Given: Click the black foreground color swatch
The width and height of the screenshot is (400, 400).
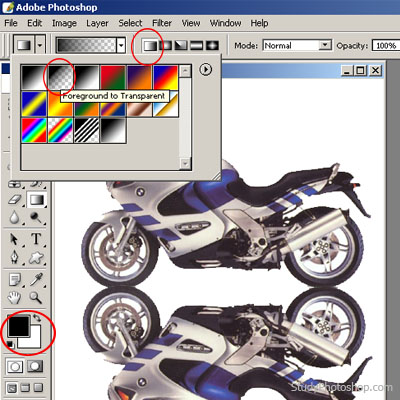Looking at the screenshot, I should [x=18, y=326].
